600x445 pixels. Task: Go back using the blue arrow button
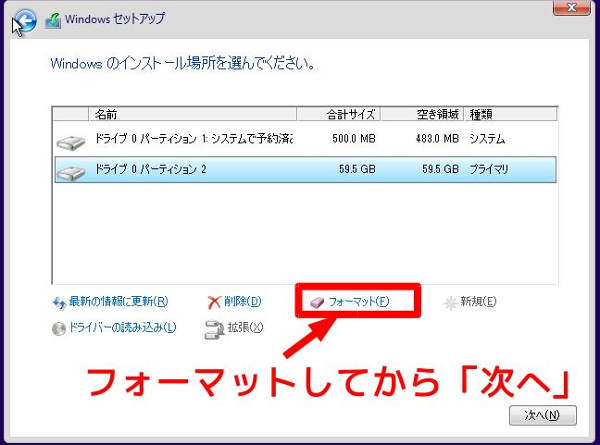(25, 19)
